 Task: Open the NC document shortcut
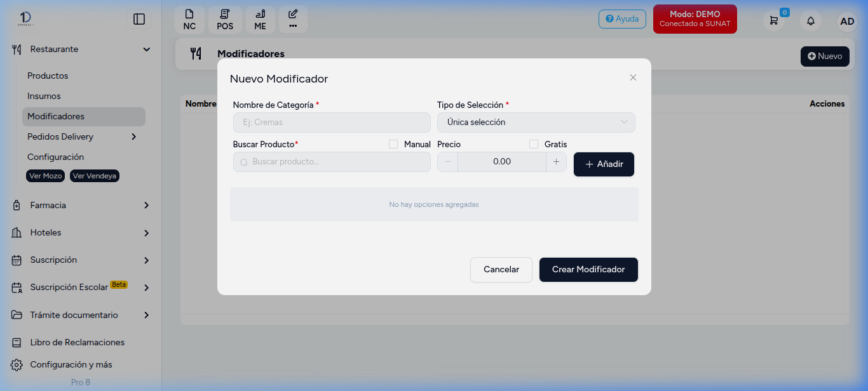click(x=189, y=20)
